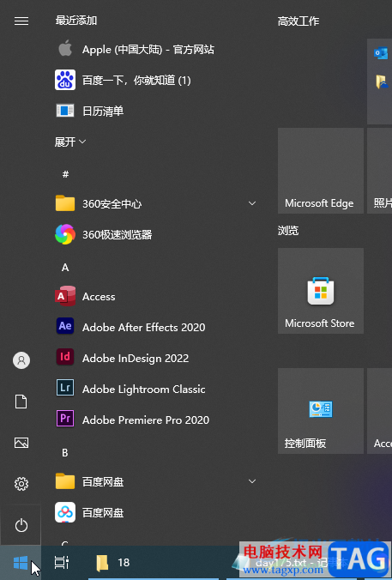
Task: Open the 控制面板 tile
Action: pos(321,411)
